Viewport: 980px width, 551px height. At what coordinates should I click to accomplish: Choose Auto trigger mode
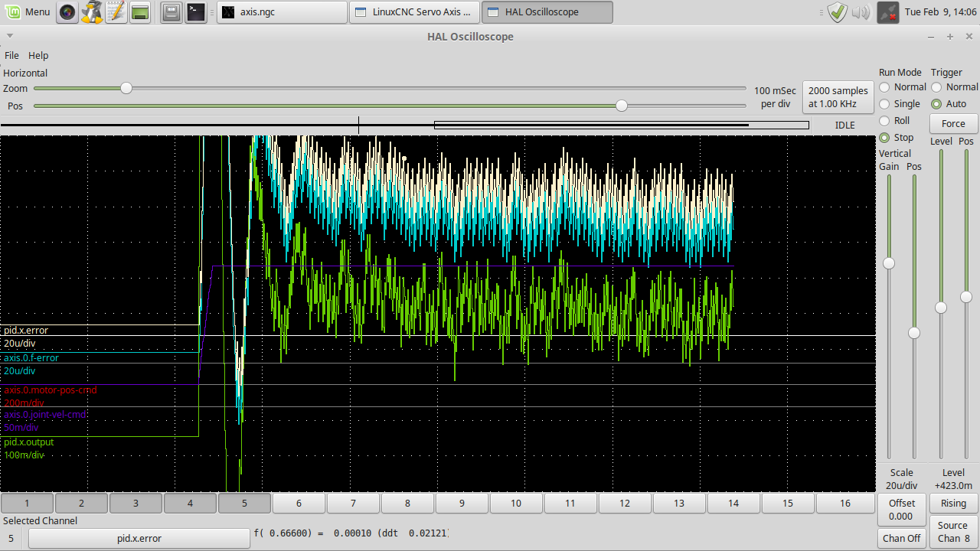click(x=949, y=104)
